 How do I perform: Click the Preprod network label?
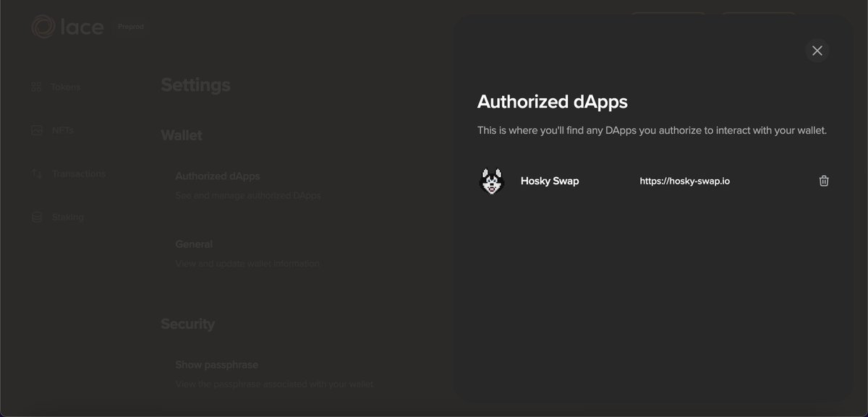tap(131, 27)
